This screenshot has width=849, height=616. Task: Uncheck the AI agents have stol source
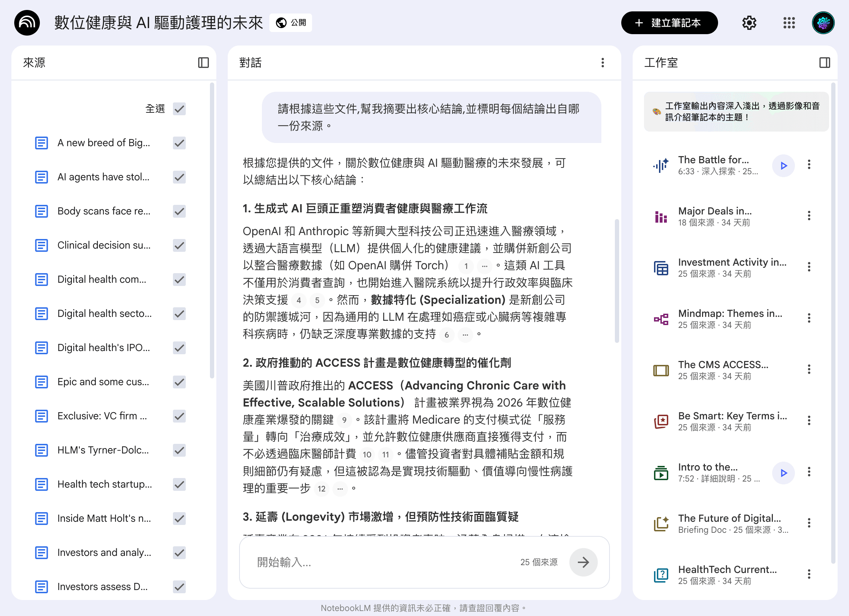(x=179, y=177)
